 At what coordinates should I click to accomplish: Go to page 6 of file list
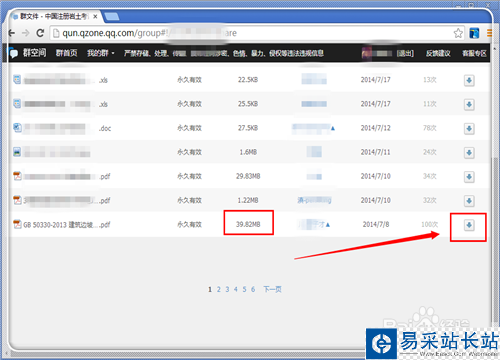click(x=253, y=289)
